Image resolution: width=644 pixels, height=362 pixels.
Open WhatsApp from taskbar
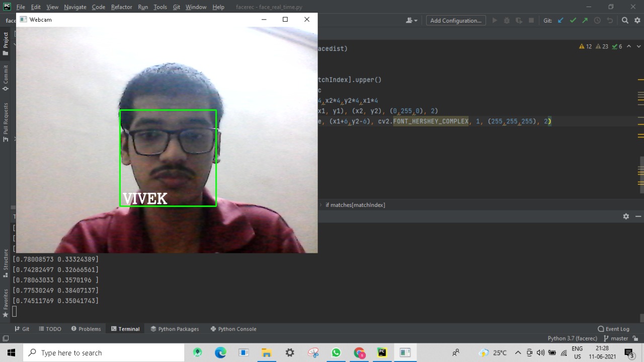pyautogui.click(x=336, y=352)
